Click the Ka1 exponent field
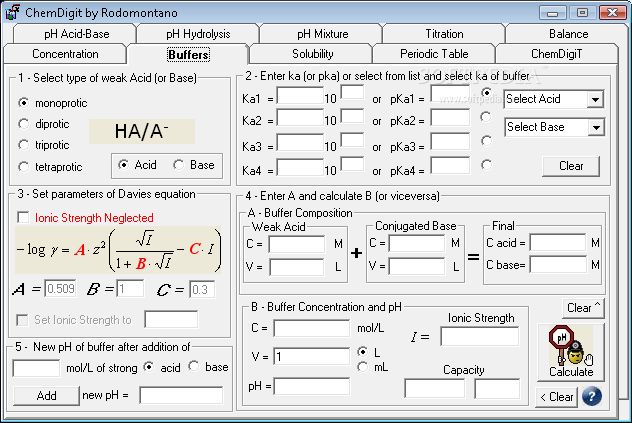Screen dimensions: 632x423 [x=352, y=92]
